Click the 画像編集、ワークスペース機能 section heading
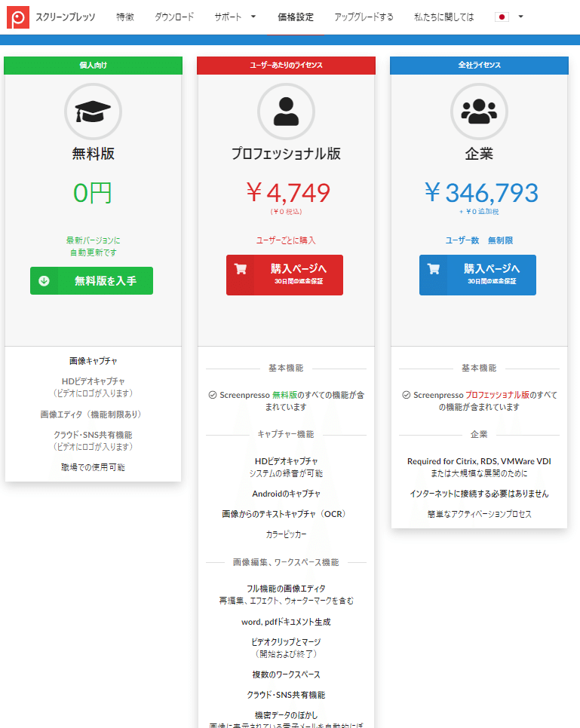 coord(286,562)
